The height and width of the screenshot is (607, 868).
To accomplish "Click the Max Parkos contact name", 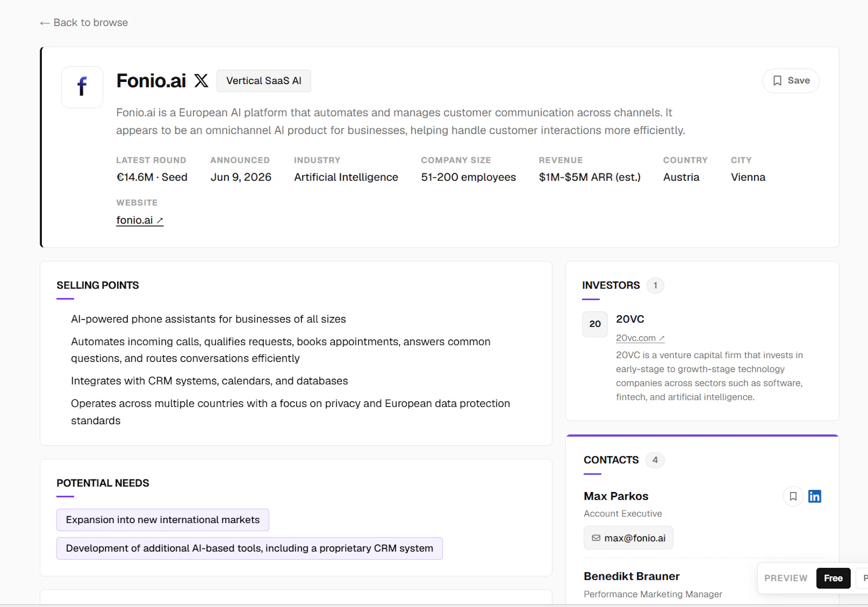I will click(x=616, y=496).
